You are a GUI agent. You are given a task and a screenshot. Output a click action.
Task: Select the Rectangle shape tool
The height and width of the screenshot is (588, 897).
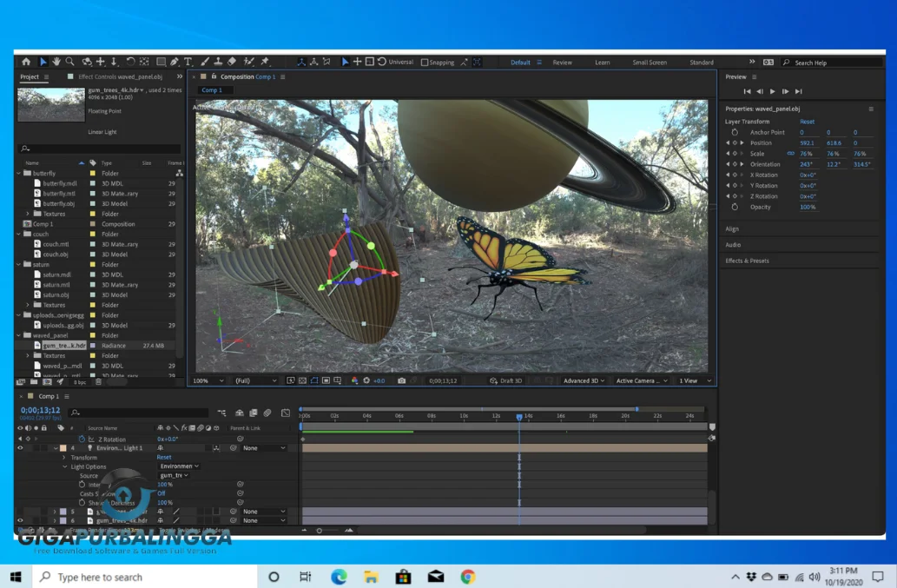[x=161, y=62]
